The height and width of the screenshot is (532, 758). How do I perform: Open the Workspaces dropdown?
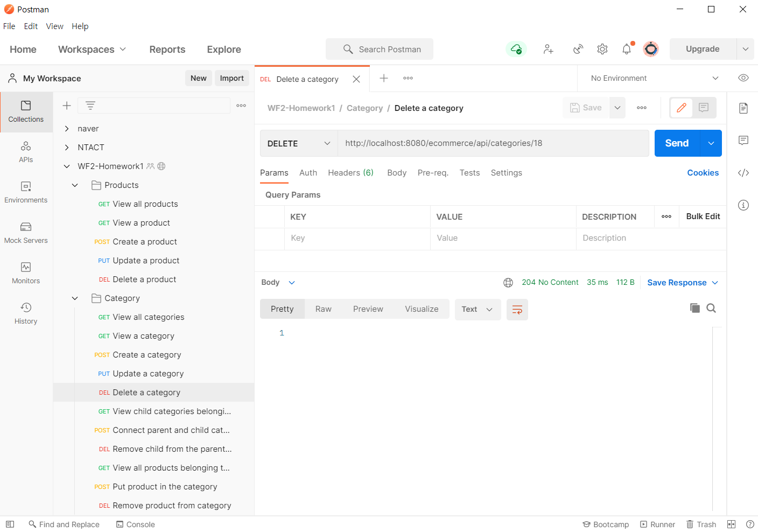pyautogui.click(x=92, y=50)
